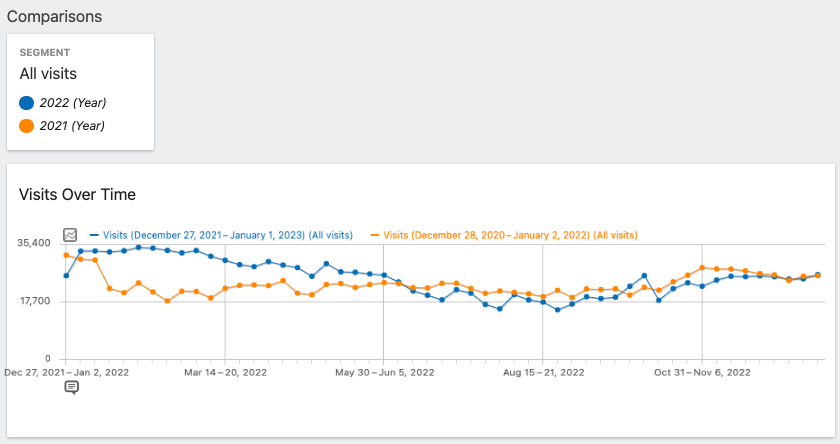Select the 2022 (Year) comparison label

(73, 103)
